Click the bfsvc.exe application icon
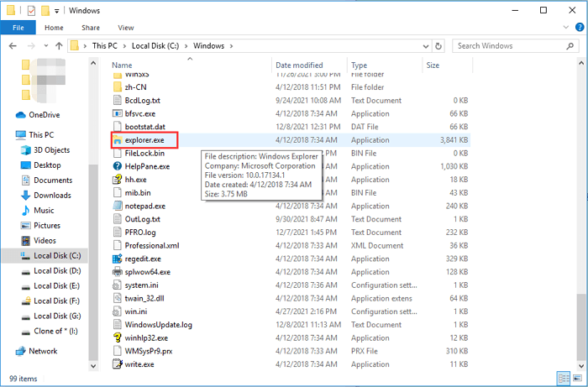The width and height of the screenshot is (588, 387). tap(118, 113)
